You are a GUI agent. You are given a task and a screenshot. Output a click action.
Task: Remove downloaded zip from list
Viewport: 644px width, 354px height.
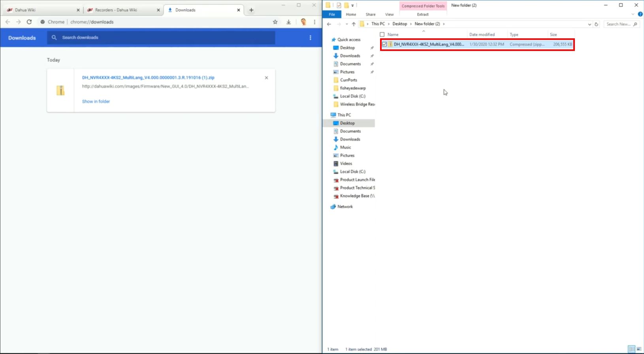[266, 78]
